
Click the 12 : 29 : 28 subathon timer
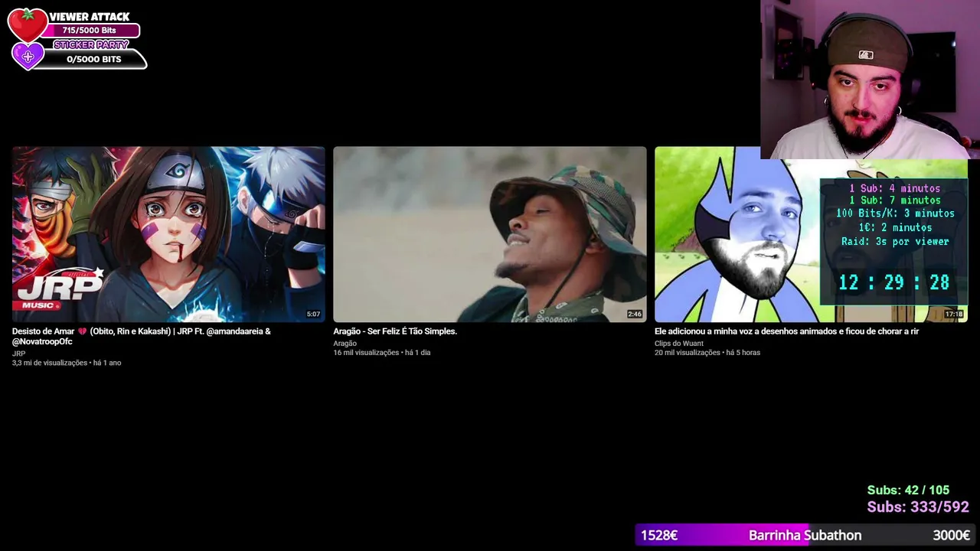click(x=894, y=282)
